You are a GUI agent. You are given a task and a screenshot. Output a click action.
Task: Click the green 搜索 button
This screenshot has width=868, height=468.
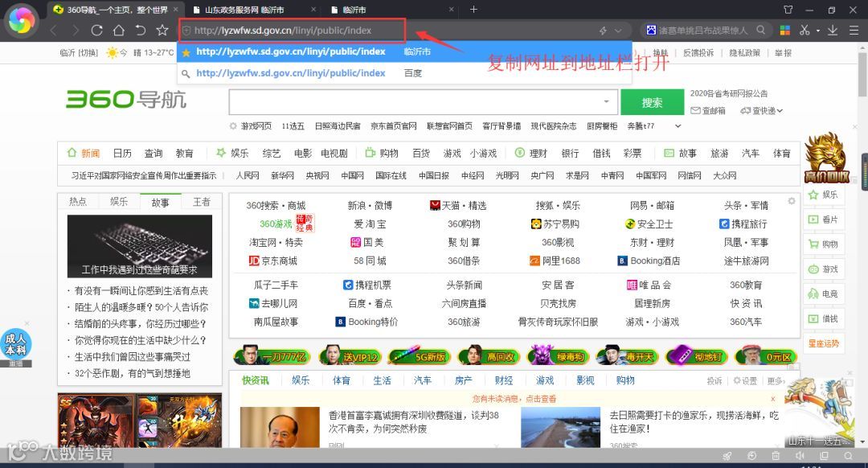(652, 102)
